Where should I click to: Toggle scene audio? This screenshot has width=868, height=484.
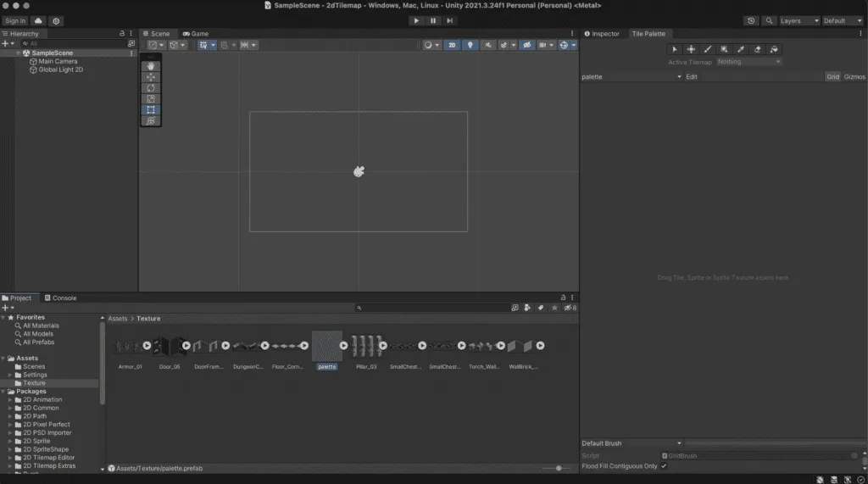coord(487,46)
